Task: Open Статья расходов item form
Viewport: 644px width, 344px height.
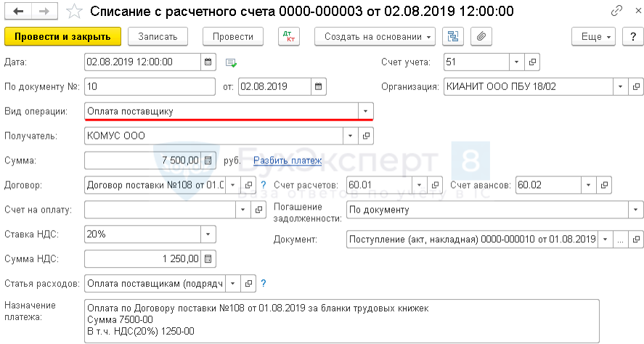Action: click(x=248, y=284)
